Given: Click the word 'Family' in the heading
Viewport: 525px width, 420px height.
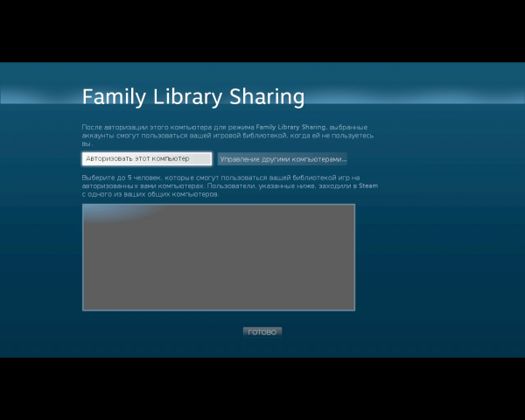Looking at the screenshot, I should tap(110, 96).
